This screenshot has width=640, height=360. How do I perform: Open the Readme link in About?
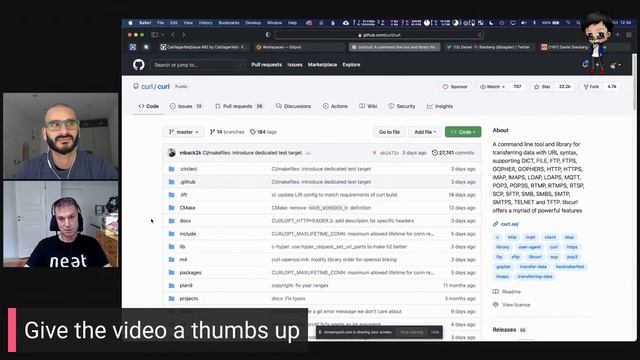coord(511,292)
